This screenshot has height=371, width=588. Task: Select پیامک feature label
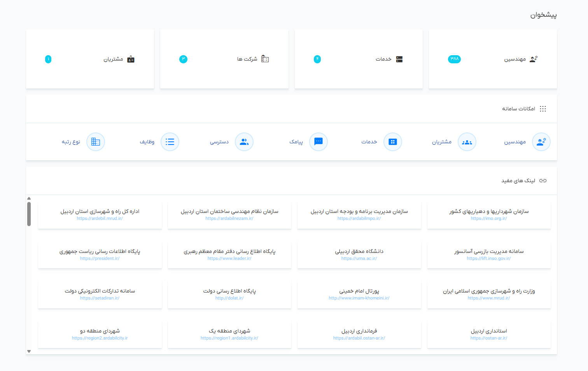(x=296, y=142)
